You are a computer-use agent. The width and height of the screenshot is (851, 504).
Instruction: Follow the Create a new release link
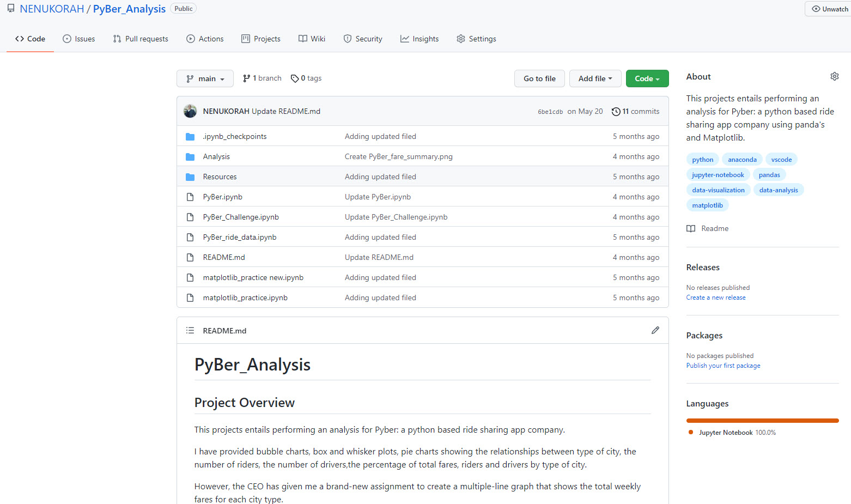716,297
